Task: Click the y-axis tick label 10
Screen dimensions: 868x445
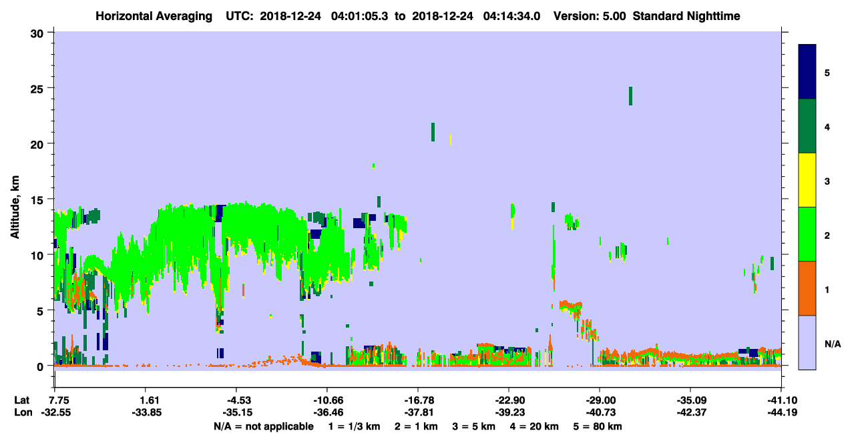Action: [x=39, y=255]
